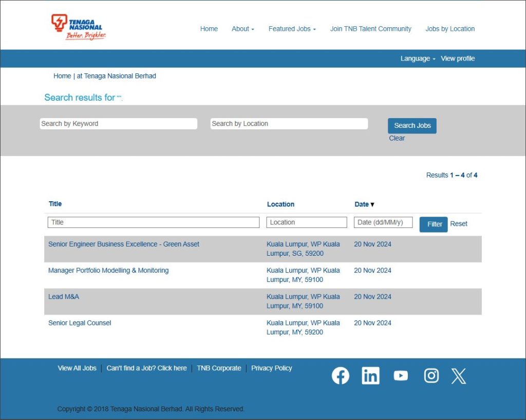Image resolution: width=526 pixels, height=420 pixels.
Task: Expand the Featured Jobs dropdown
Action: [292, 29]
